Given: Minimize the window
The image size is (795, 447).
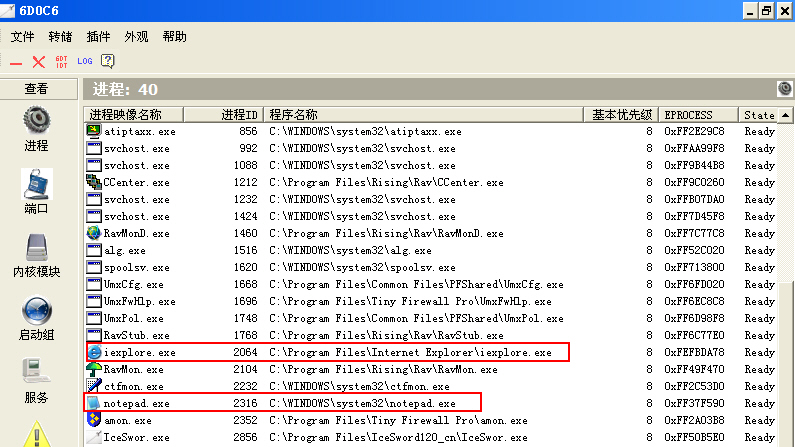Looking at the screenshot, I should pos(750,11).
